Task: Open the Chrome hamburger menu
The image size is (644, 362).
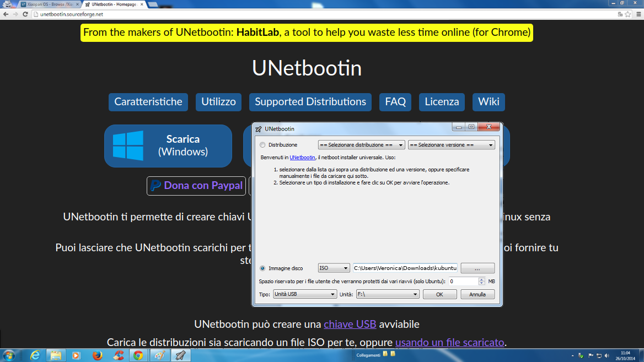Action: coord(638,14)
